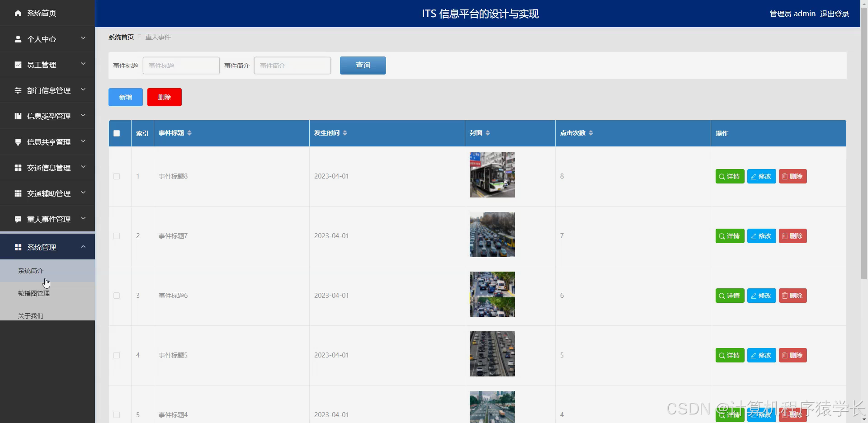Click the person icon for 个人中心
Image resolution: width=868 pixels, height=423 pixels.
[x=18, y=39]
